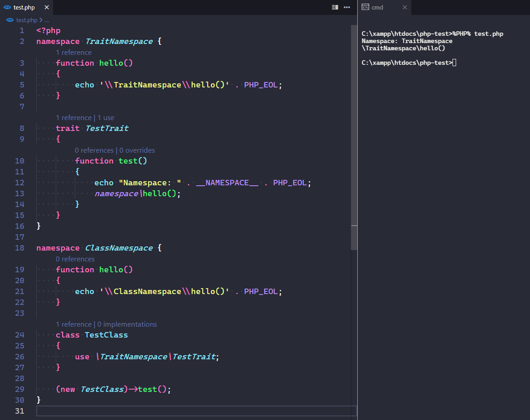Close the cmd terminal tab
Screen dimensions: 530x420
click(405, 7)
